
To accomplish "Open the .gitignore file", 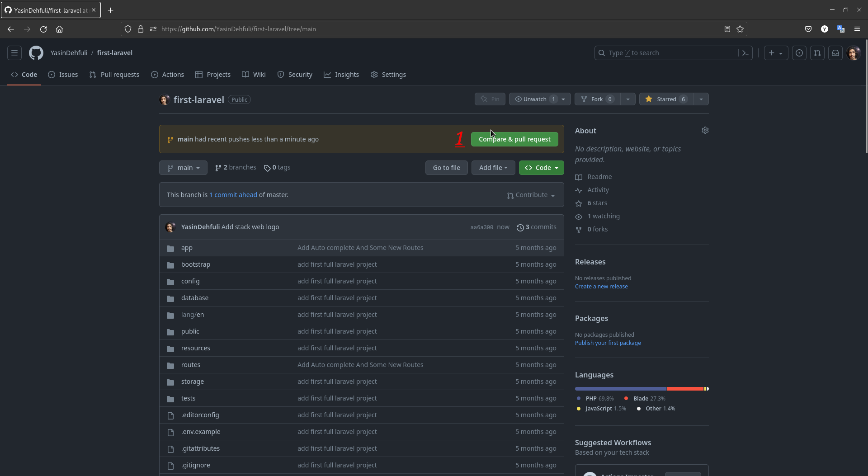I will [x=196, y=465].
